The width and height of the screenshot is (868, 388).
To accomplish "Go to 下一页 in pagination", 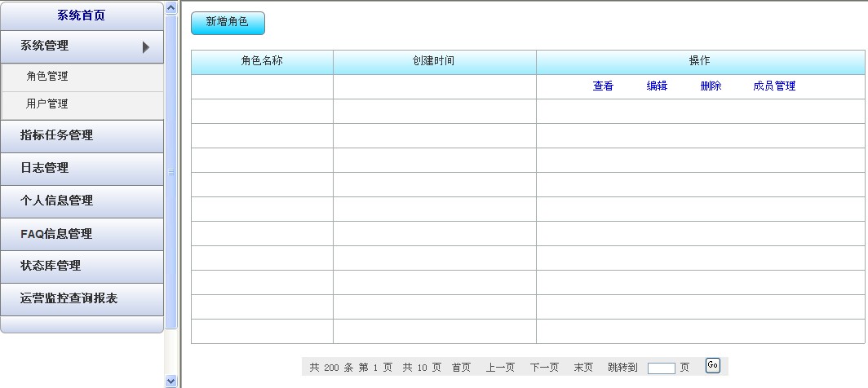I will (x=544, y=368).
